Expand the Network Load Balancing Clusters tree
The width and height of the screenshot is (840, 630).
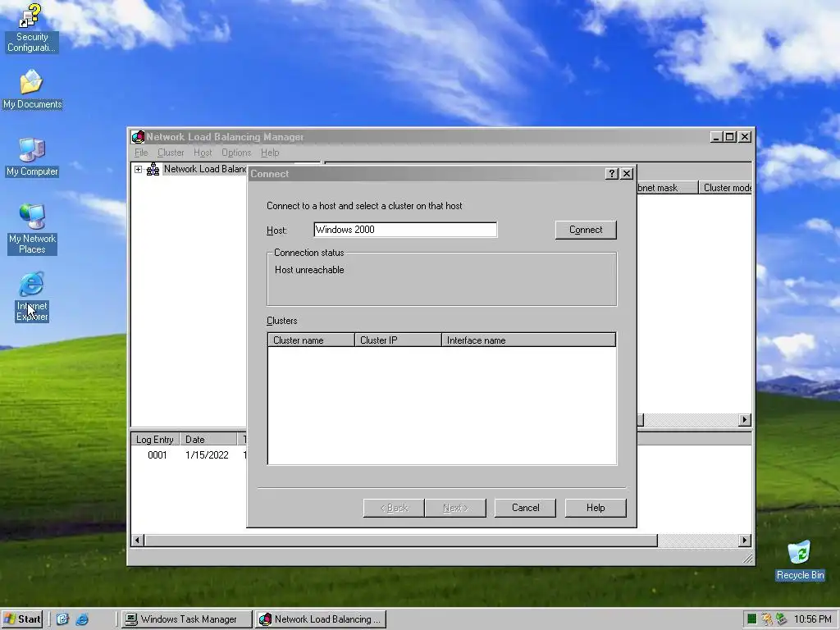click(138, 169)
